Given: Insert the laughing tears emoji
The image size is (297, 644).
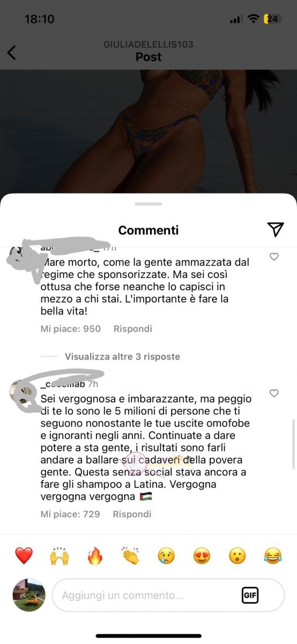Looking at the screenshot, I should [x=273, y=555].
